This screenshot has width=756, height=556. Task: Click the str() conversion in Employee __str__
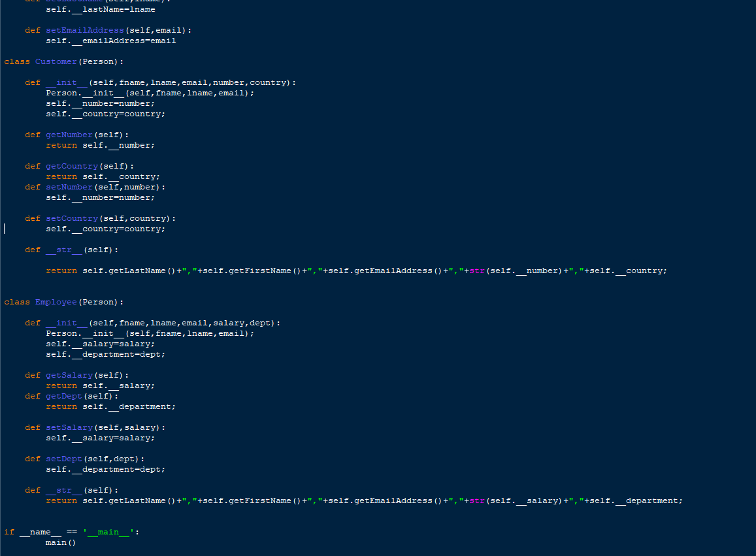[x=477, y=500]
